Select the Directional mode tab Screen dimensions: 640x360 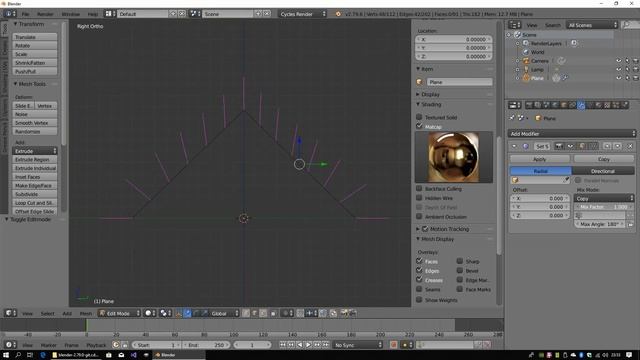[603, 171]
